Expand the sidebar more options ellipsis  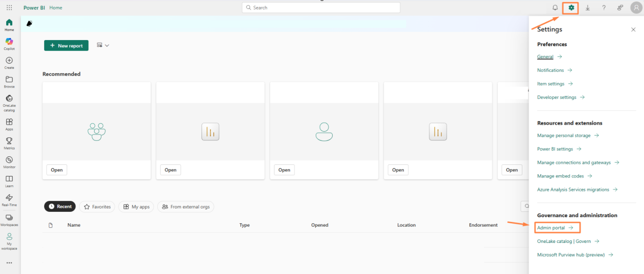tap(9, 263)
